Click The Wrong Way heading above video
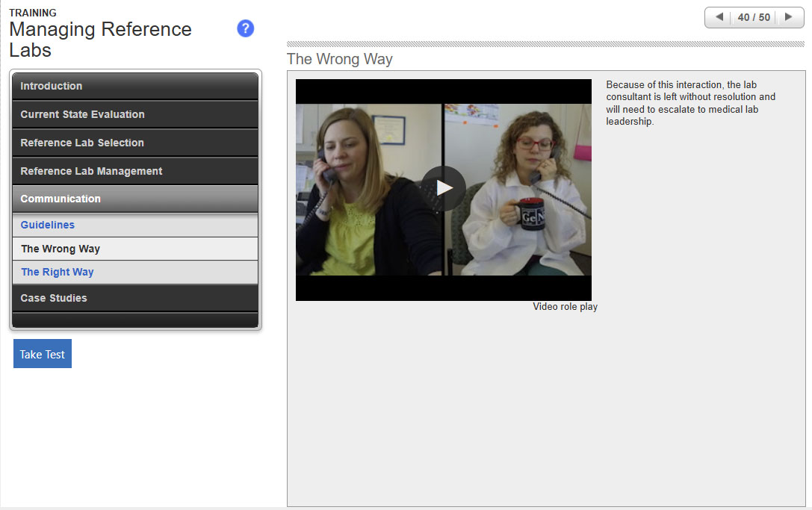The height and width of the screenshot is (510, 812). click(340, 59)
